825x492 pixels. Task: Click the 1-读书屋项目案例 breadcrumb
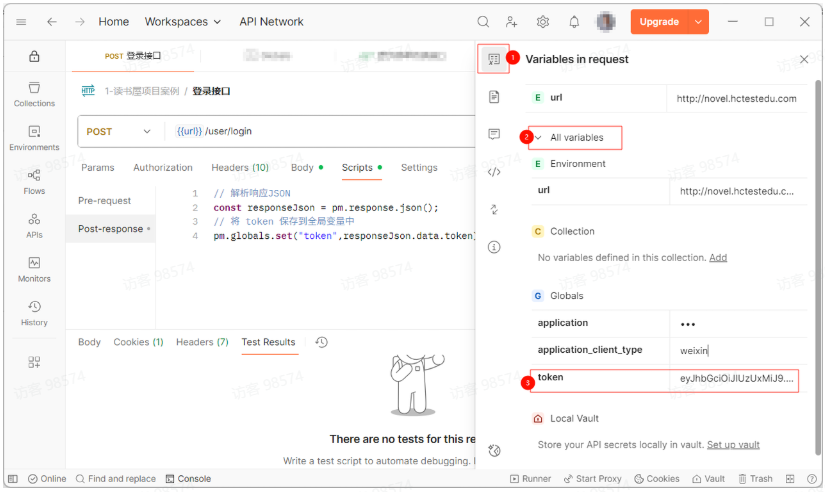[142, 91]
